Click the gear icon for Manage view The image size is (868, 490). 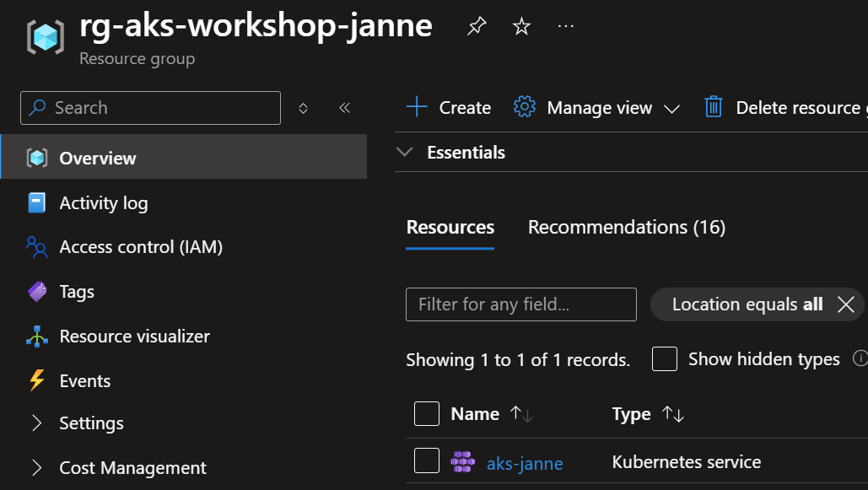[x=524, y=107]
